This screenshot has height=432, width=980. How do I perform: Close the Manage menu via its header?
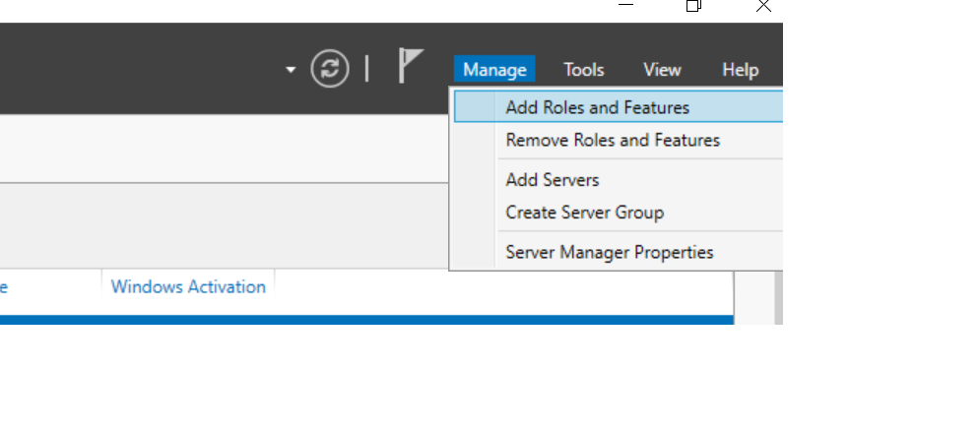click(x=494, y=70)
